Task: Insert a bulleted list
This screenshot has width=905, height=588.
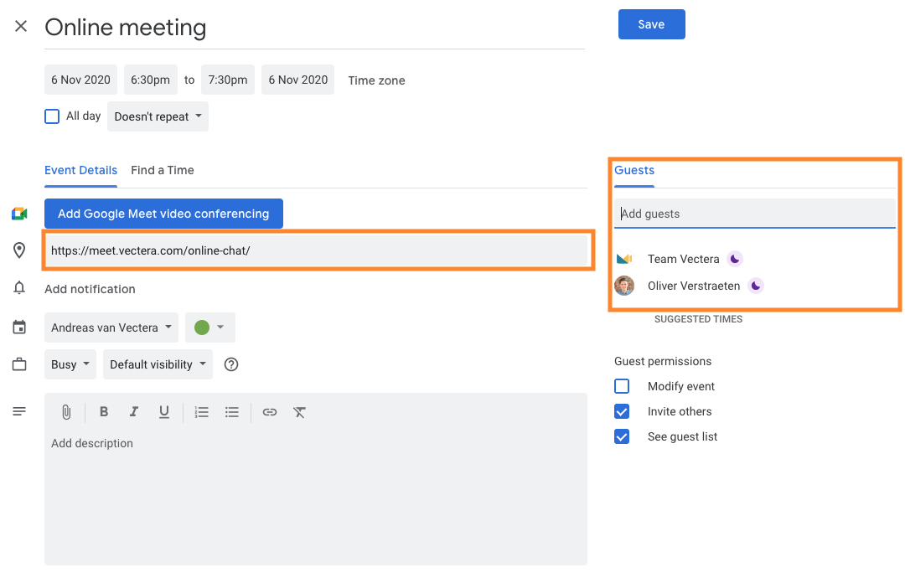Action: click(x=232, y=412)
